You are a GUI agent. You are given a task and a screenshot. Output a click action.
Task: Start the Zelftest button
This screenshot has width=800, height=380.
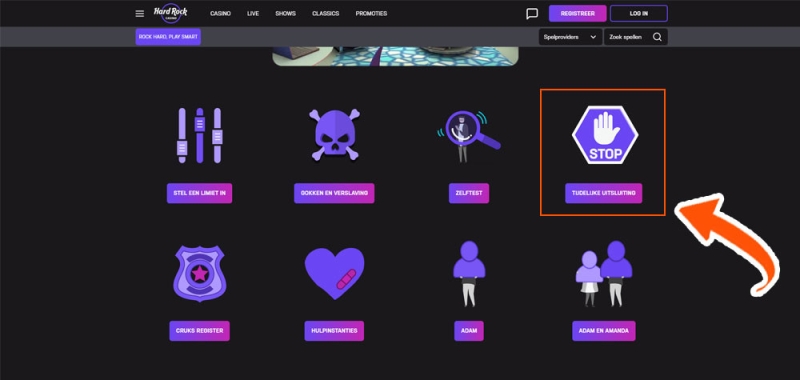point(469,193)
